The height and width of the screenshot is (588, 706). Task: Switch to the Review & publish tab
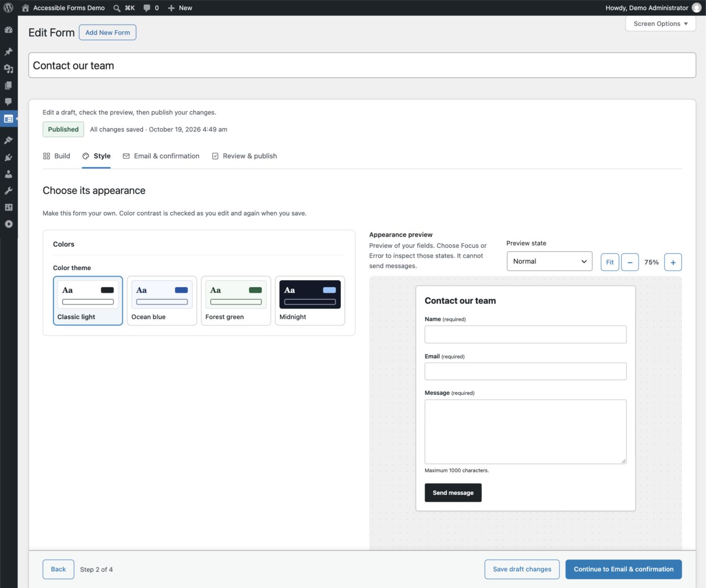pos(244,156)
